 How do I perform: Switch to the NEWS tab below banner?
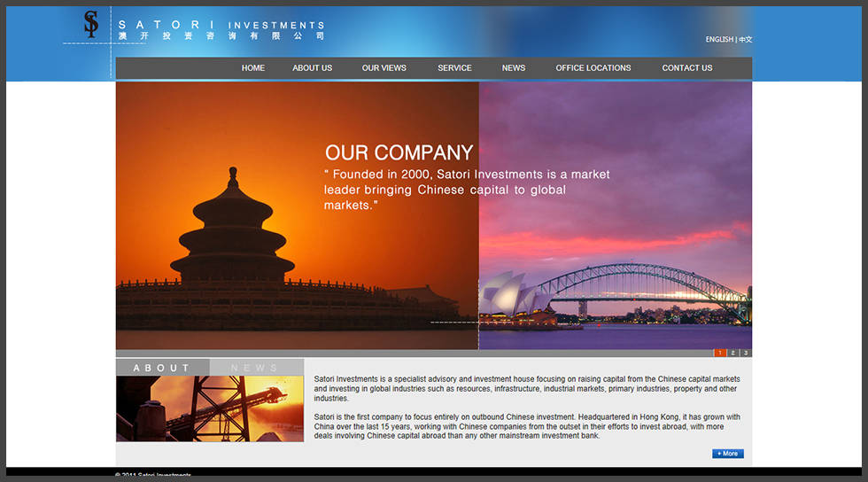click(x=255, y=368)
